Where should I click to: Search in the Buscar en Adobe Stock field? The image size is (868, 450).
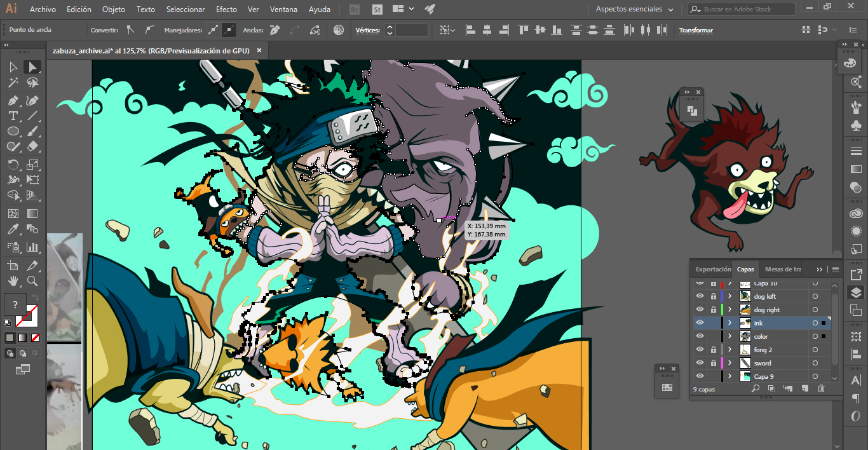(x=742, y=9)
